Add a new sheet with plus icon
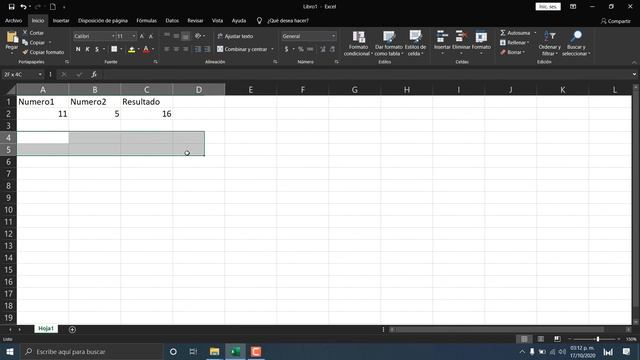This screenshot has height=360, width=640. pos(72,329)
